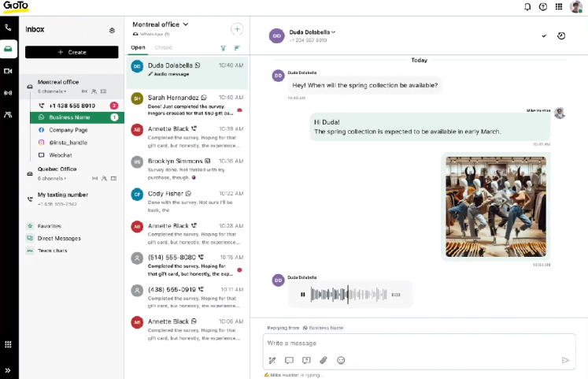588x379 pixels.
Task: Mark conversation resolved with checkmark
Action: [x=544, y=36]
